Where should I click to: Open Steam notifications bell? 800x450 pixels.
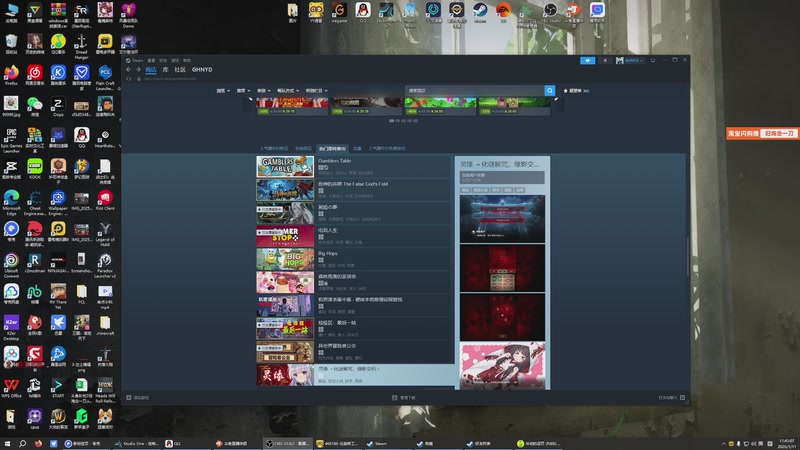click(x=605, y=60)
